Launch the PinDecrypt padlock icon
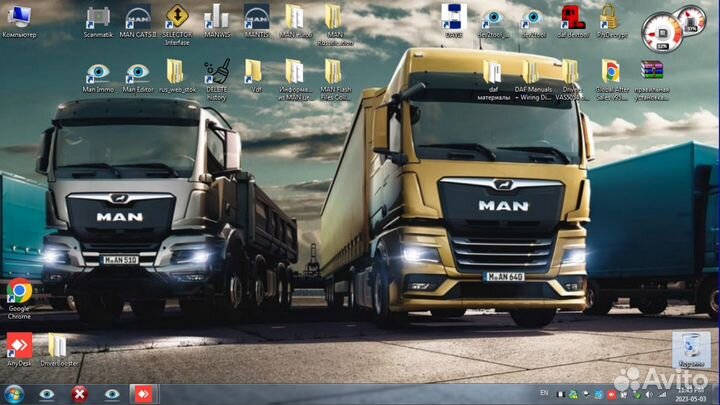 (609, 17)
